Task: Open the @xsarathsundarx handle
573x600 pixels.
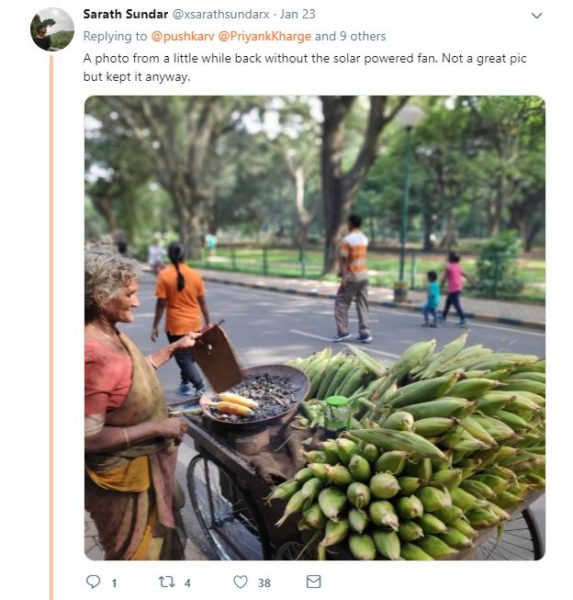Action: tap(221, 14)
